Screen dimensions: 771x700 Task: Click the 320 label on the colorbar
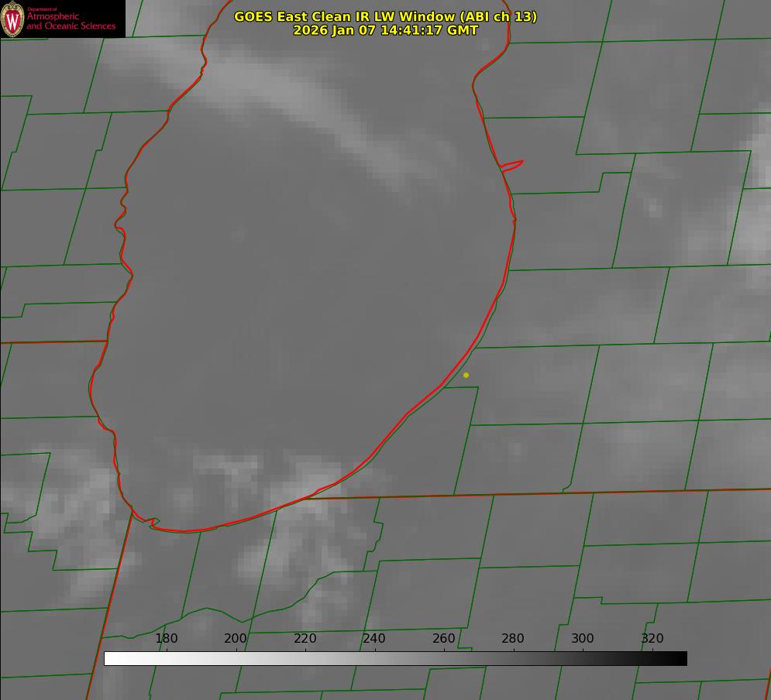tap(652, 639)
